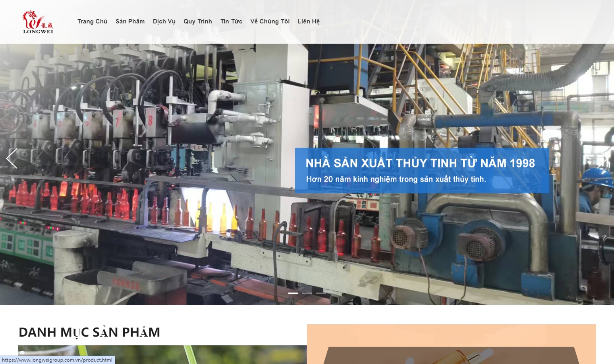Jump to the second slide indicator
Image resolution: width=614 pixels, height=364 pixels.
pos(307,293)
